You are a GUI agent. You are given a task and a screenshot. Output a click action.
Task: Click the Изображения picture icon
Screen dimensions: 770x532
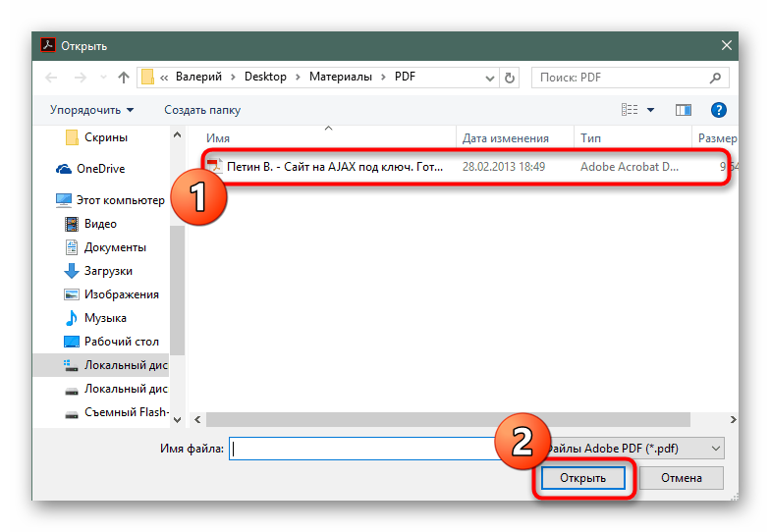(71, 294)
